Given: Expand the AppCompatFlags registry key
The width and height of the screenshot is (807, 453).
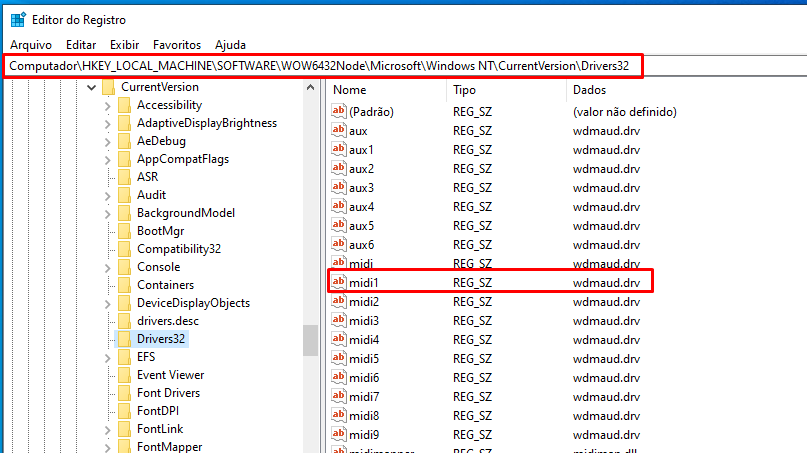Looking at the screenshot, I should [107, 159].
